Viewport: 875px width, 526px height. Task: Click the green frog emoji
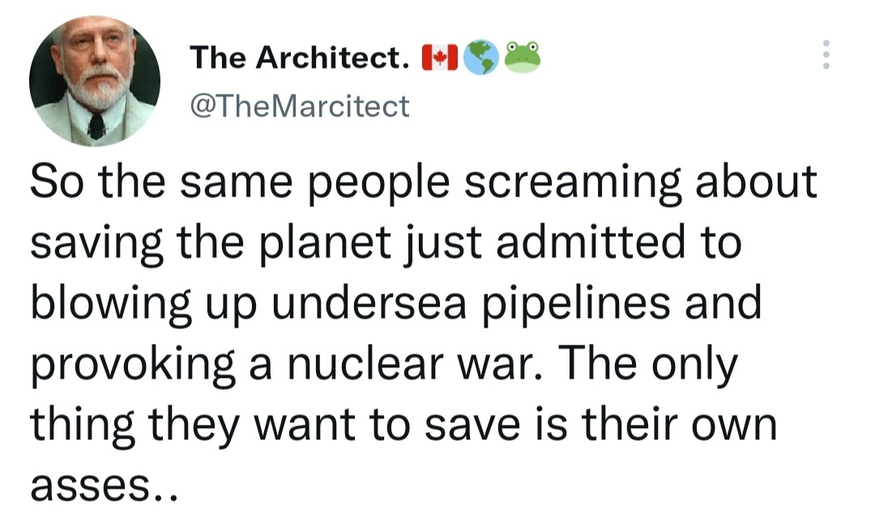pyautogui.click(x=522, y=56)
